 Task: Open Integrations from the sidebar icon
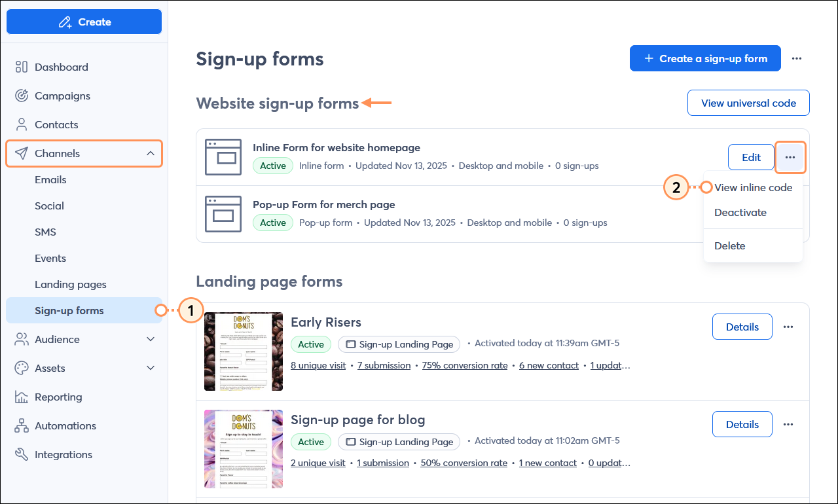[x=22, y=454]
